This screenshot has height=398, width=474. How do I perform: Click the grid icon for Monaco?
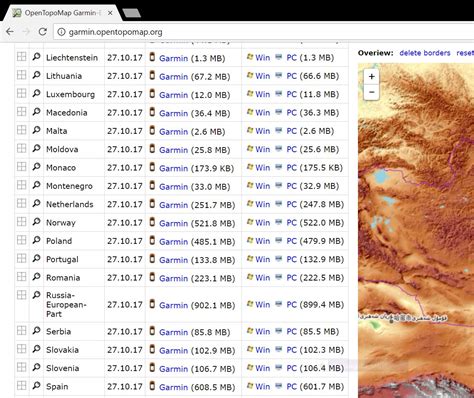(22, 167)
